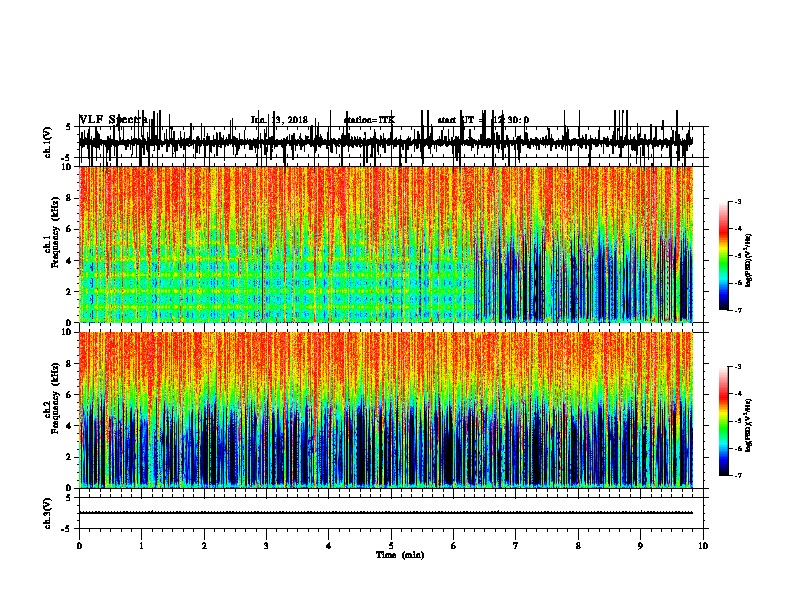
Task: Click the x-axis tick label "8"
Action: [578, 546]
